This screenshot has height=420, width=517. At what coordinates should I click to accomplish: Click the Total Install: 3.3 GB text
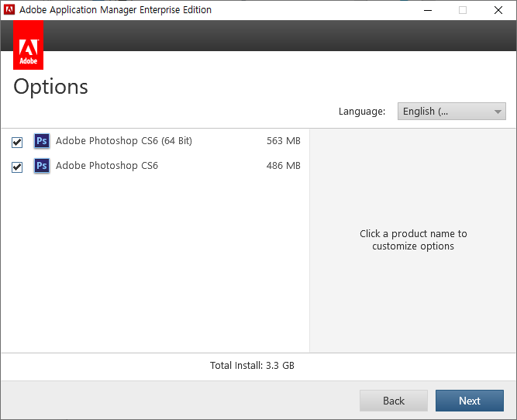coord(252,366)
